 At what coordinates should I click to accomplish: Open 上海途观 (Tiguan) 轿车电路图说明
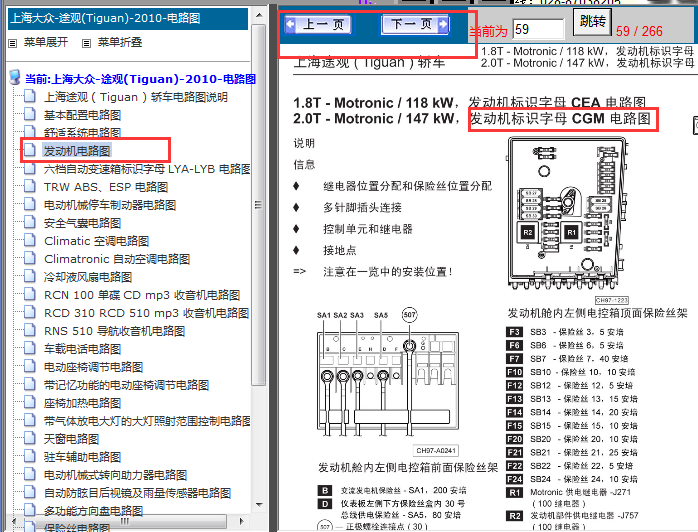[x=136, y=97]
